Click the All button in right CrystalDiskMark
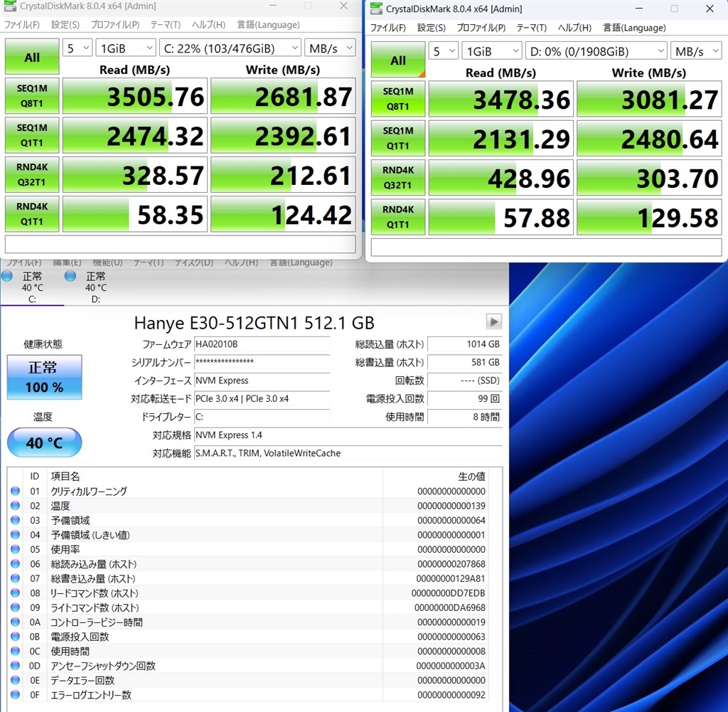The width and height of the screenshot is (728, 712). point(398,60)
